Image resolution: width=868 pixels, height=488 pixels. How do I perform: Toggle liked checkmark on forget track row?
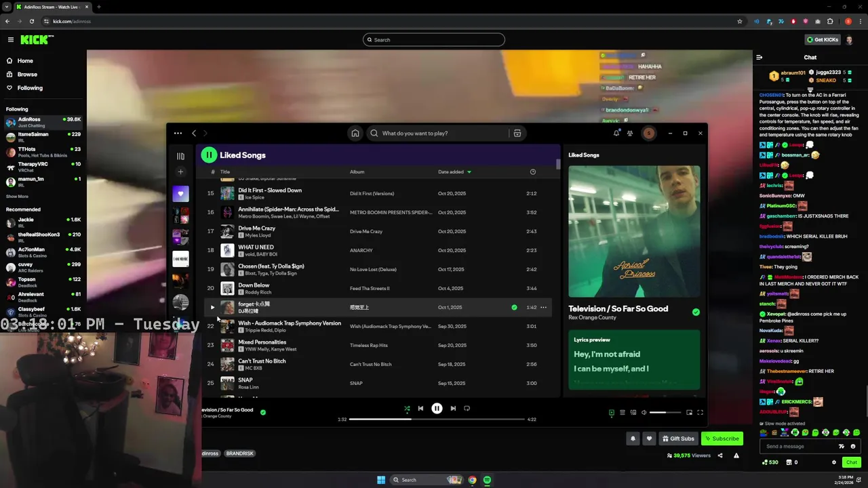pos(514,308)
